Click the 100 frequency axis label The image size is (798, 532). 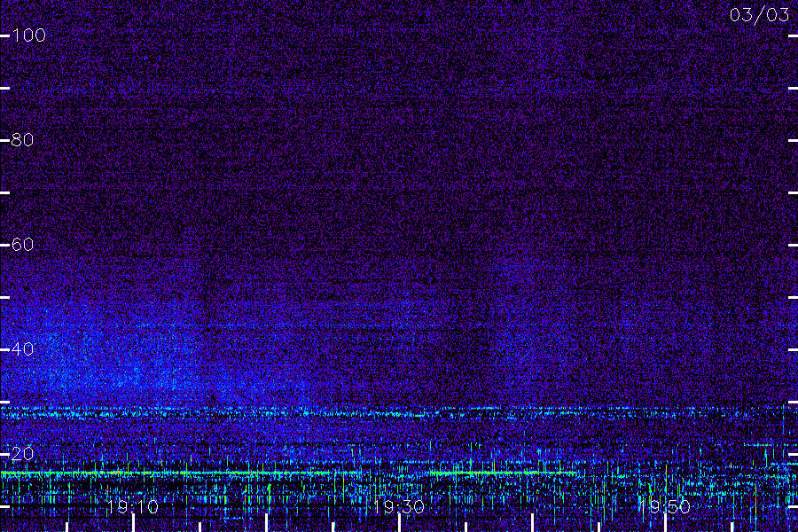coord(29,35)
